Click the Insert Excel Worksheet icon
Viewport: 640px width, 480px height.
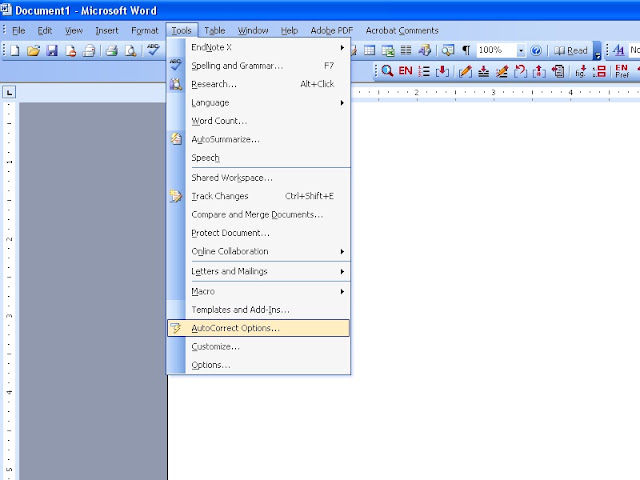(388, 50)
